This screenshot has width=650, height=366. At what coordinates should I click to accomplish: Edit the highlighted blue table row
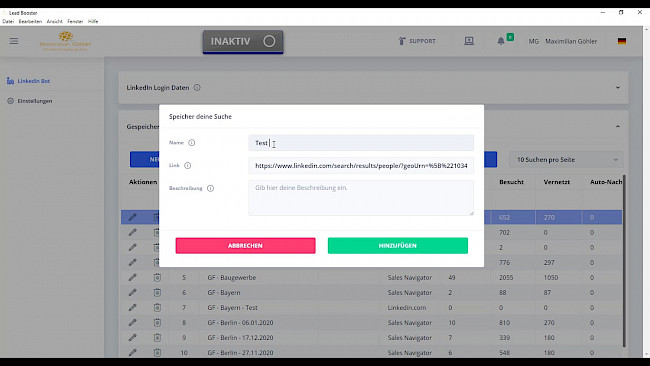pos(133,217)
